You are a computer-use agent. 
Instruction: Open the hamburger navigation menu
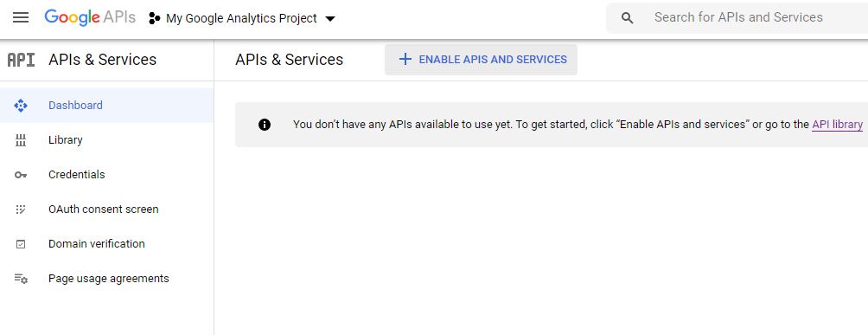pyautogui.click(x=21, y=18)
